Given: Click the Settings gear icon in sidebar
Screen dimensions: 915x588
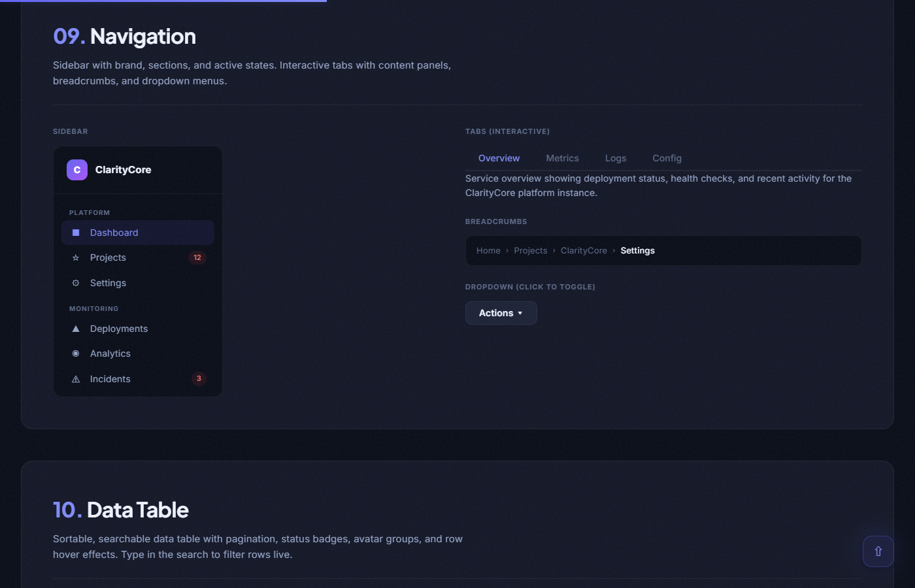Looking at the screenshot, I should point(76,283).
